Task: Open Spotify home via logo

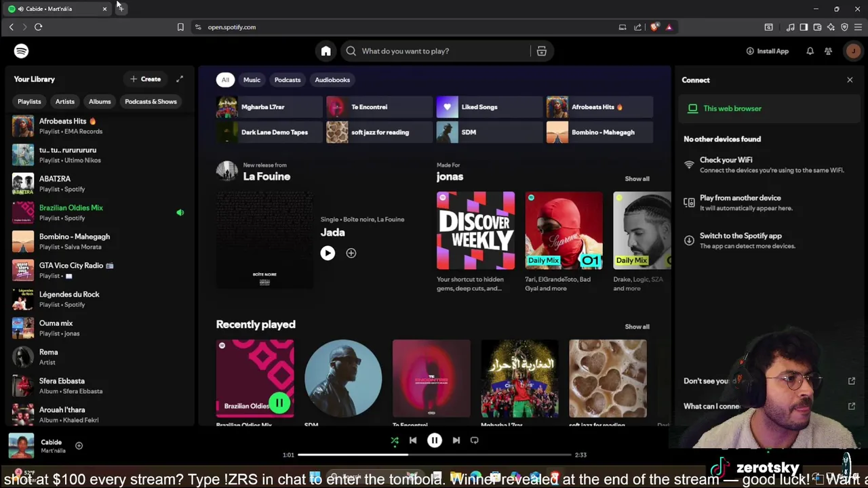Action: tap(21, 51)
